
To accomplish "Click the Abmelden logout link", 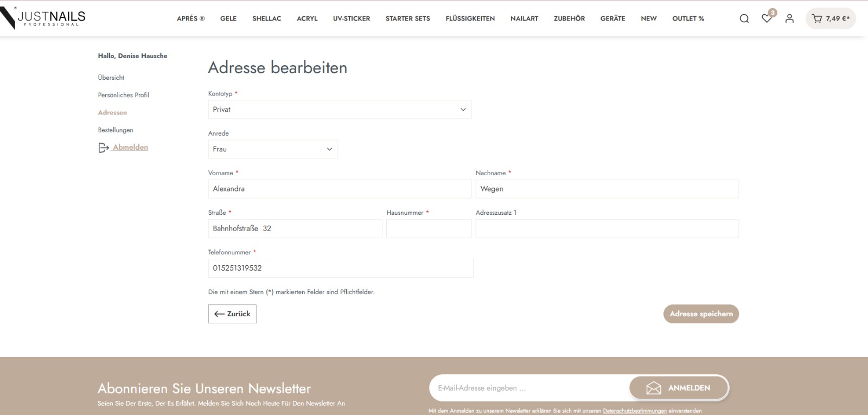I will [x=130, y=147].
